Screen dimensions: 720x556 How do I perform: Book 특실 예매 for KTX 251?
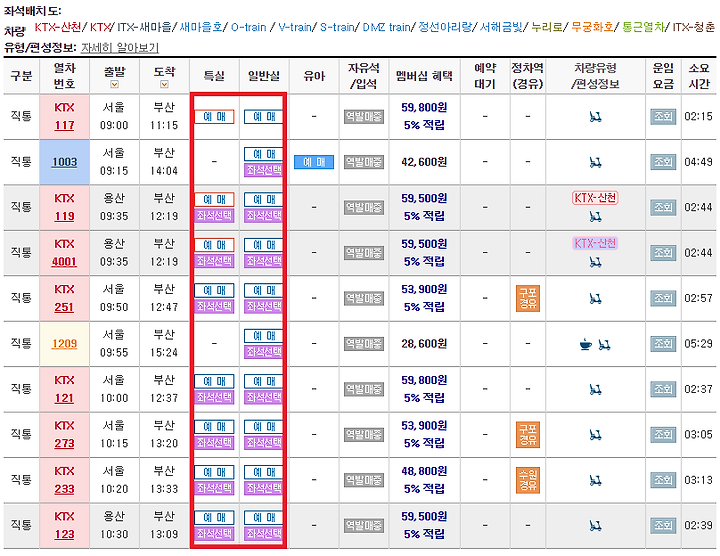pos(214,290)
